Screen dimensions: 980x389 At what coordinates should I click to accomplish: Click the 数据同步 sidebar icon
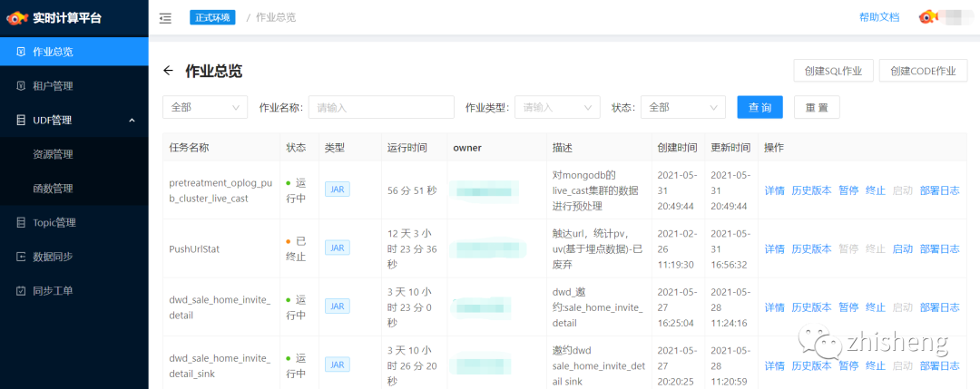21,257
